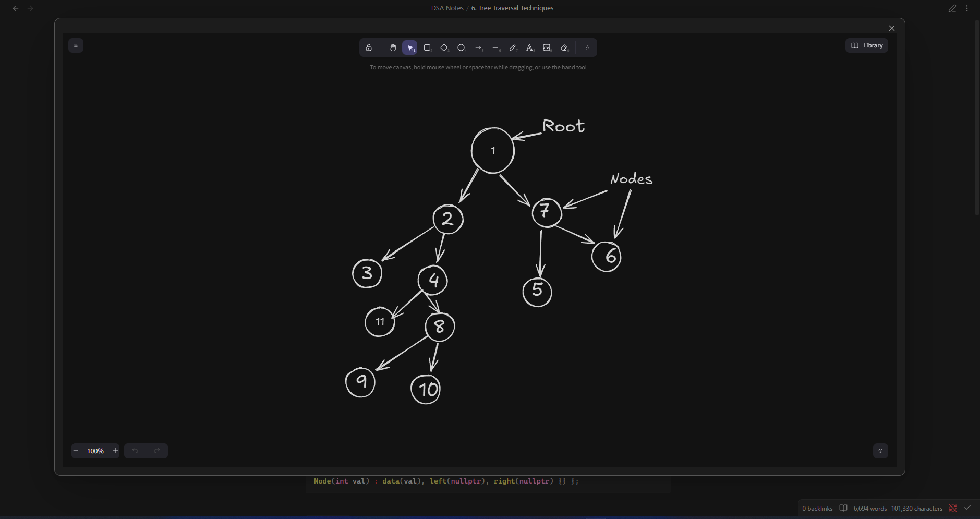Open the DSA Notes breadcrumb folder
The image size is (980, 519).
(x=447, y=8)
